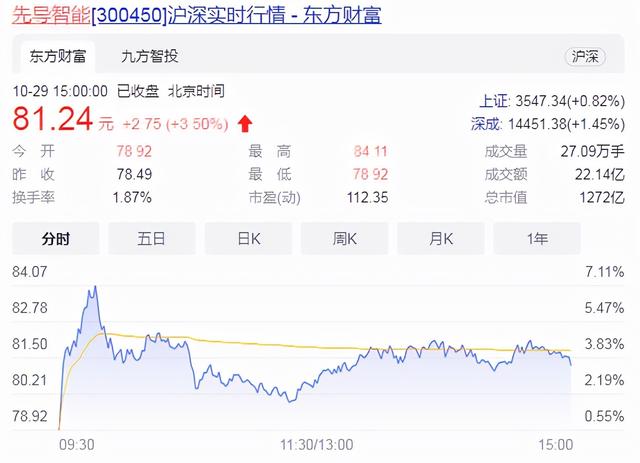This screenshot has height=463, width=640.
Task: Click the 成交额 value 22.14亿
Action: coord(600,175)
